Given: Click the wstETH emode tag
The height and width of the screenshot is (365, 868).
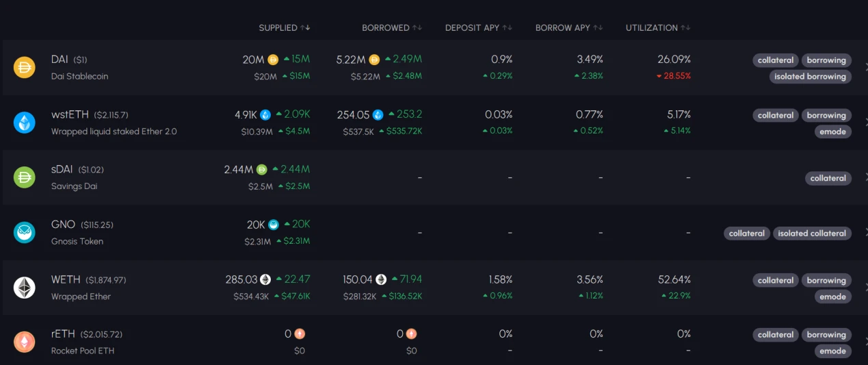Looking at the screenshot, I should [x=832, y=131].
